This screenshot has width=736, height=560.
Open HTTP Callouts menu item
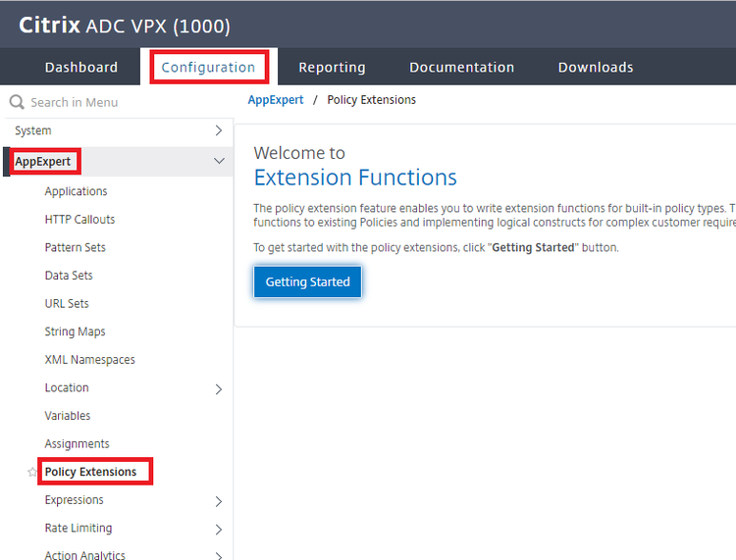79,220
